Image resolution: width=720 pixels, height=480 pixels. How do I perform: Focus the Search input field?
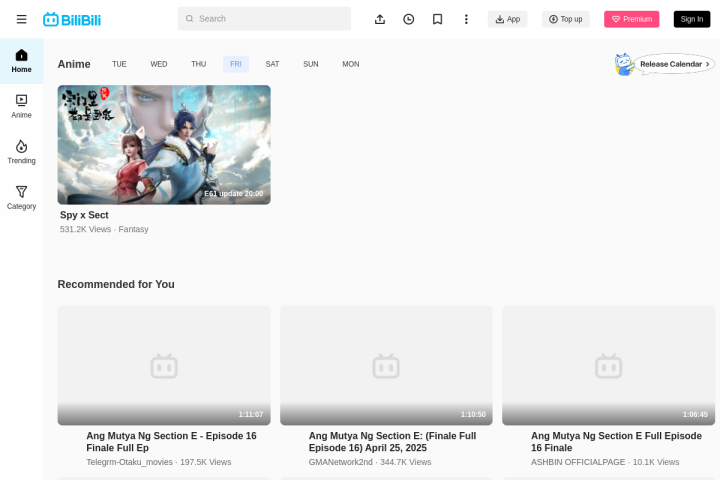[264, 19]
